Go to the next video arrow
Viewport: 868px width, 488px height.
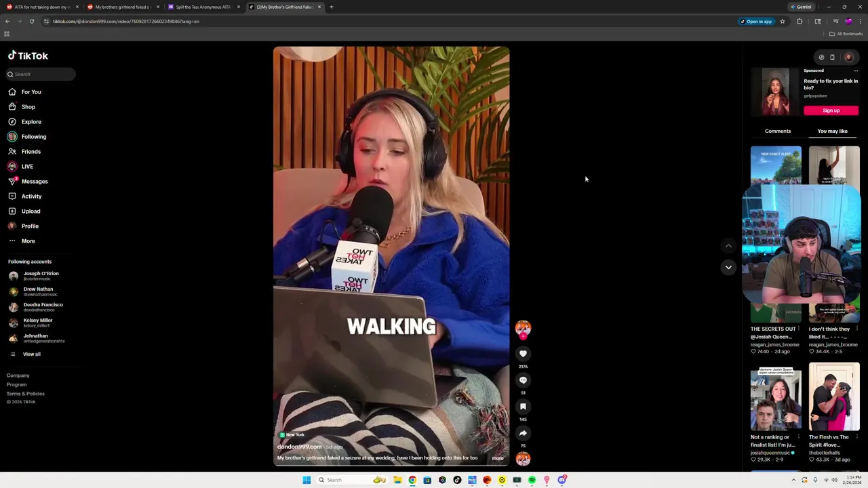(x=728, y=267)
